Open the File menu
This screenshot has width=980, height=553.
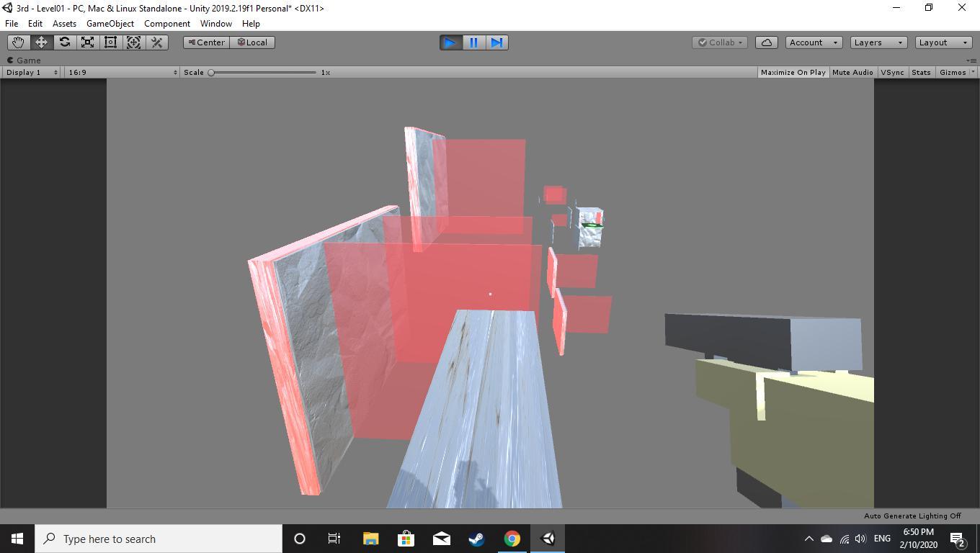coord(12,23)
